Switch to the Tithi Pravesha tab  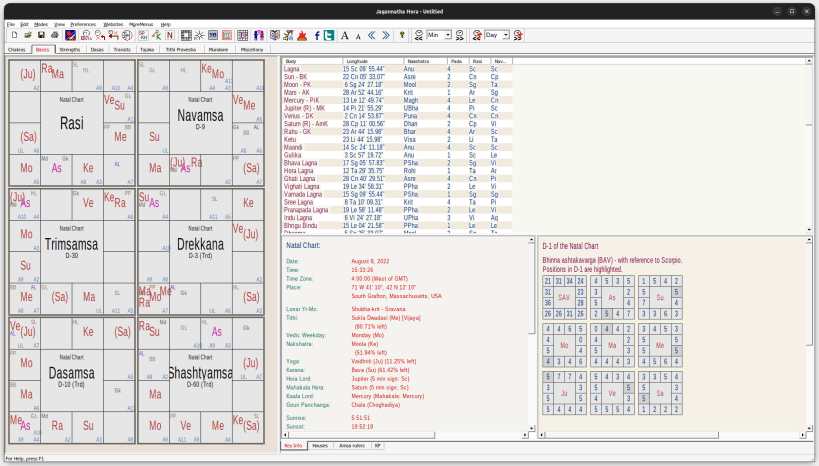[x=181, y=50]
